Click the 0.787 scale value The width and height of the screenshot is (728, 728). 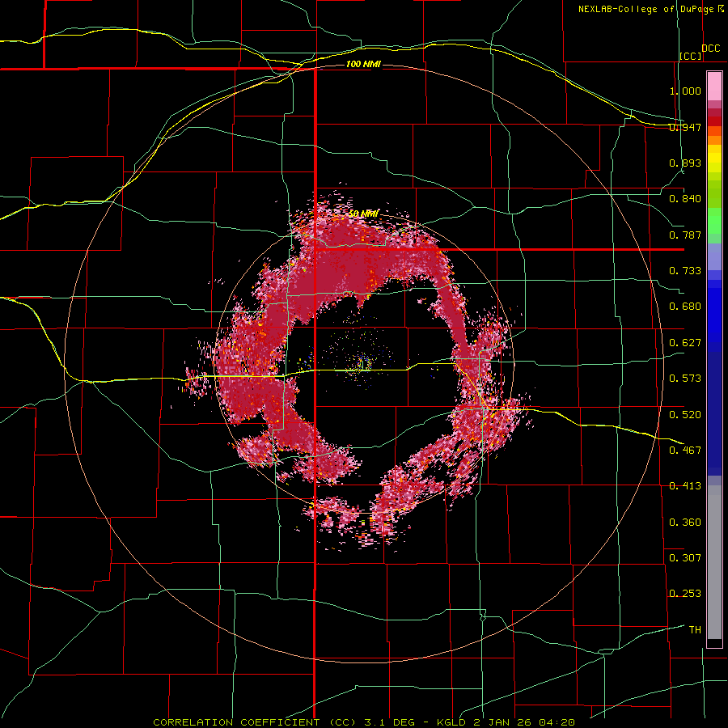pyautogui.click(x=685, y=235)
